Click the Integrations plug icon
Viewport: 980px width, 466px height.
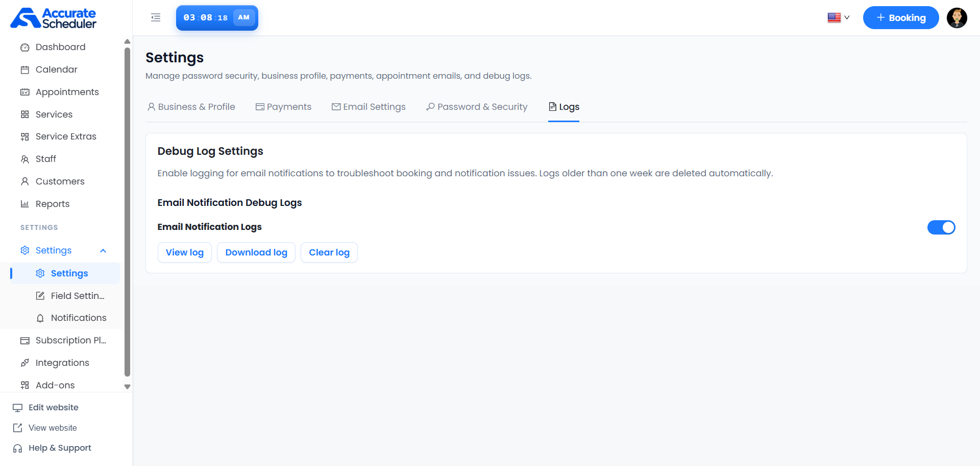24,363
